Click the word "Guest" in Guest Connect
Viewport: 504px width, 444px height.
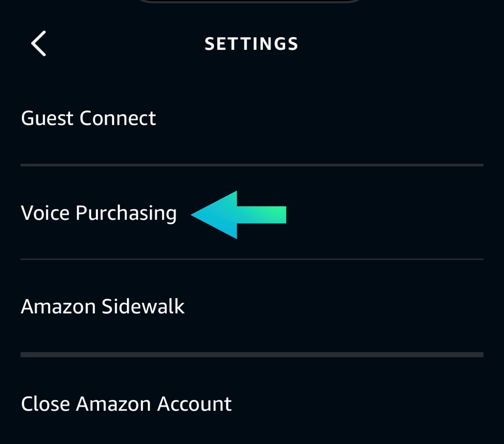(47, 118)
